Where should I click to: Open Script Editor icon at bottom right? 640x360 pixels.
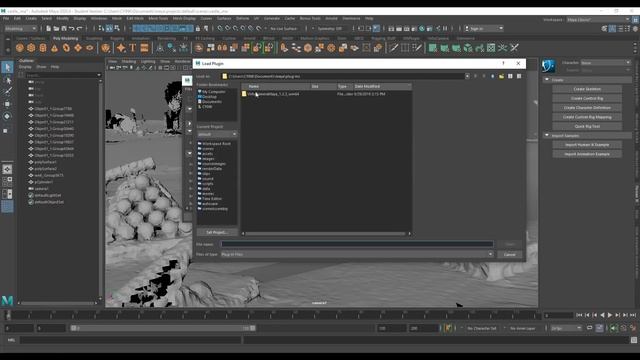633,340
